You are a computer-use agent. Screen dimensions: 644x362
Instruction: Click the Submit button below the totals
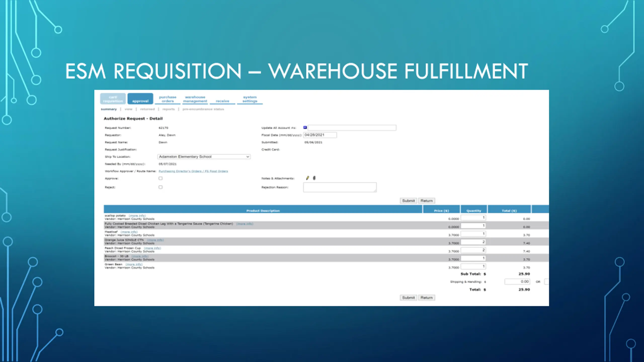click(x=408, y=297)
